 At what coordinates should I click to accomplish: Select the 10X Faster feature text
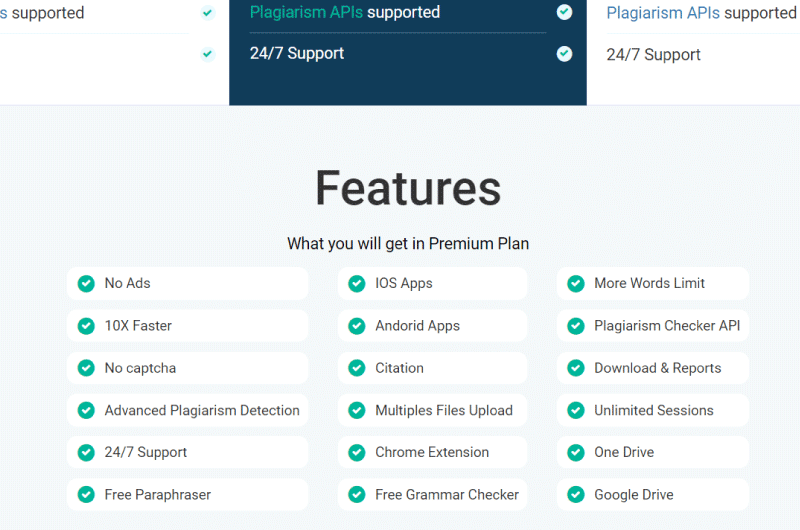tap(138, 325)
